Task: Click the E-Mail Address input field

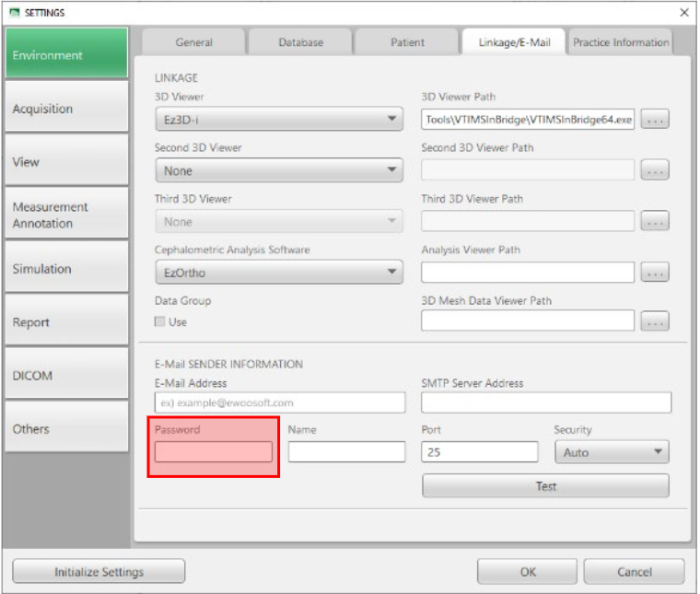Action: click(x=280, y=403)
